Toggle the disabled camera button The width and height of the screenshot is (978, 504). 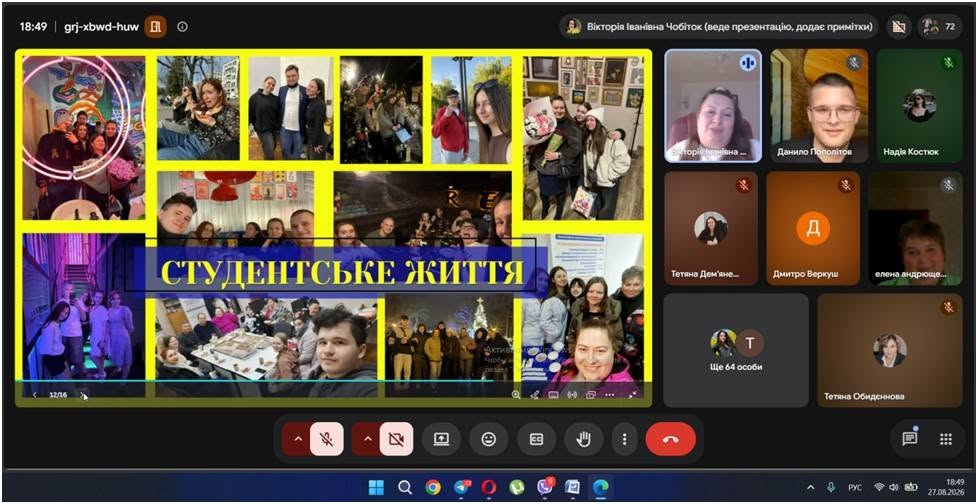point(396,439)
